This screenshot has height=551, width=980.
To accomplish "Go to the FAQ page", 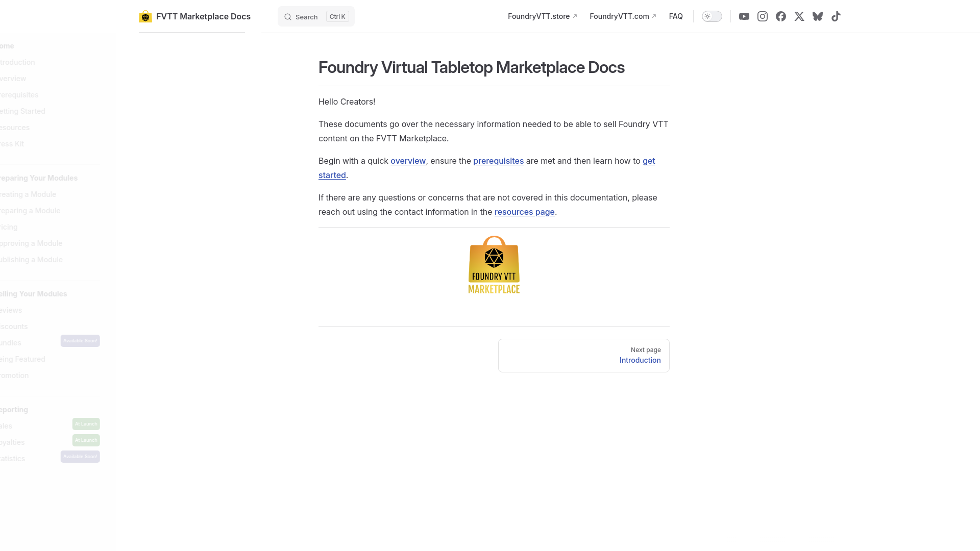I will point(676,16).
